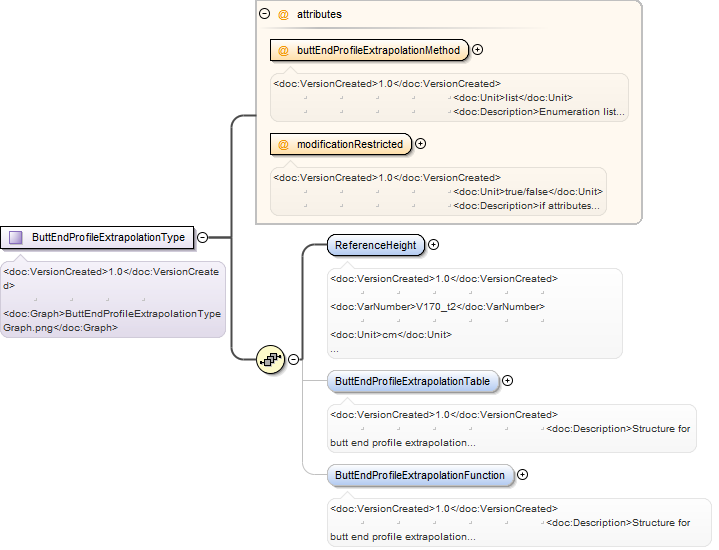The height and width of the screenshot is (550, 719).
Task: Click the purple complex type square icon
Action: click(16, 237)
